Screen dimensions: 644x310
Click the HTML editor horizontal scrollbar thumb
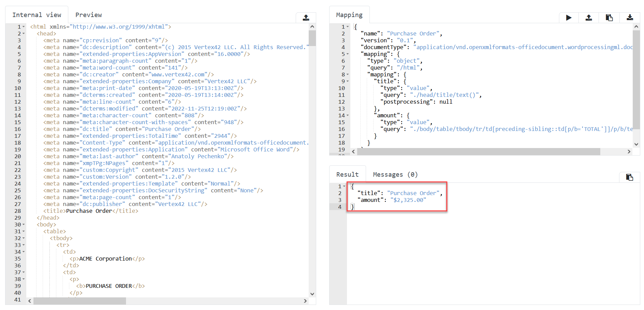tap(80, 301)
